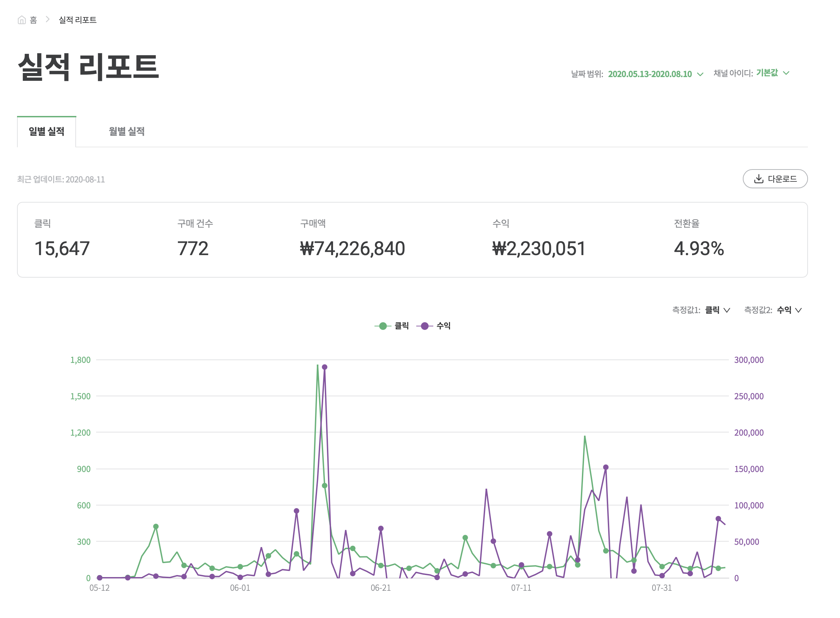840x618 pixels.
Task: Click the 실적 리포트 breadcrumb text
Action: [x=77, y=20]
